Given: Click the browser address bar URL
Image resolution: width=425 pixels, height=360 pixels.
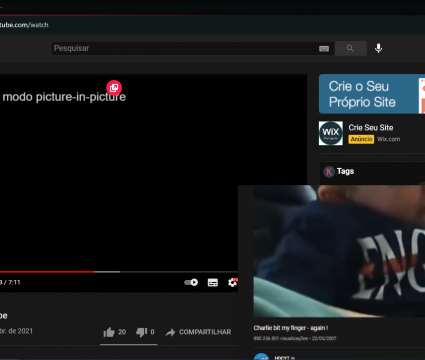Looking at the screenshot, I should (24, 25).
